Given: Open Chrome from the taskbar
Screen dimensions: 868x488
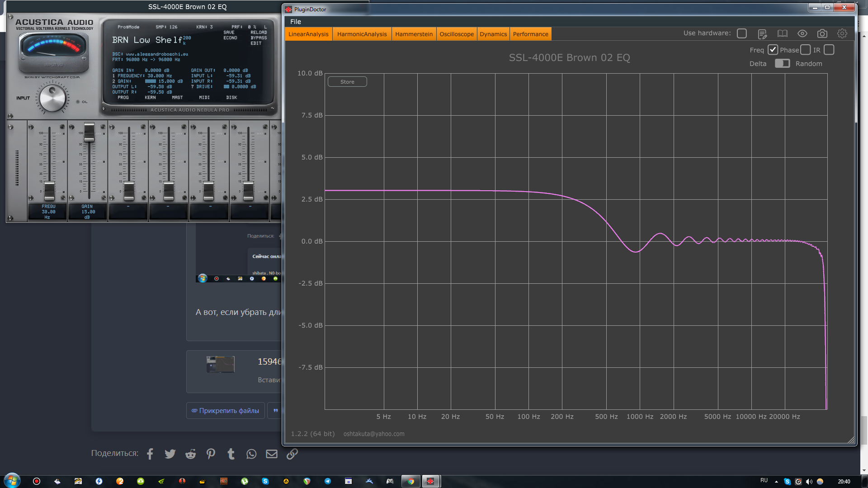Looking at the screenshot, I should 411,481.
